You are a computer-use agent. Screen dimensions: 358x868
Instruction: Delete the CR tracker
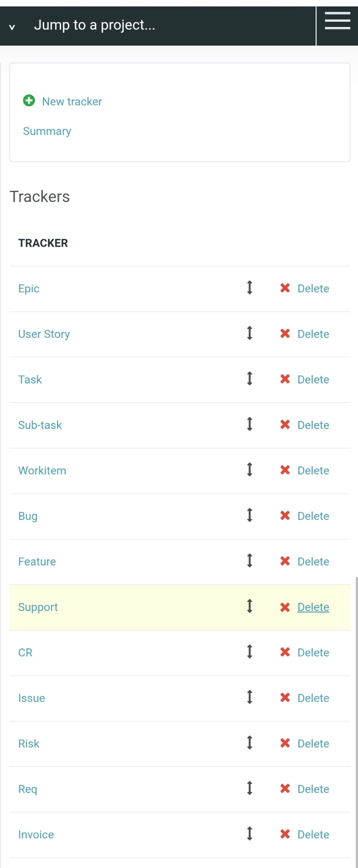[313, 653]
